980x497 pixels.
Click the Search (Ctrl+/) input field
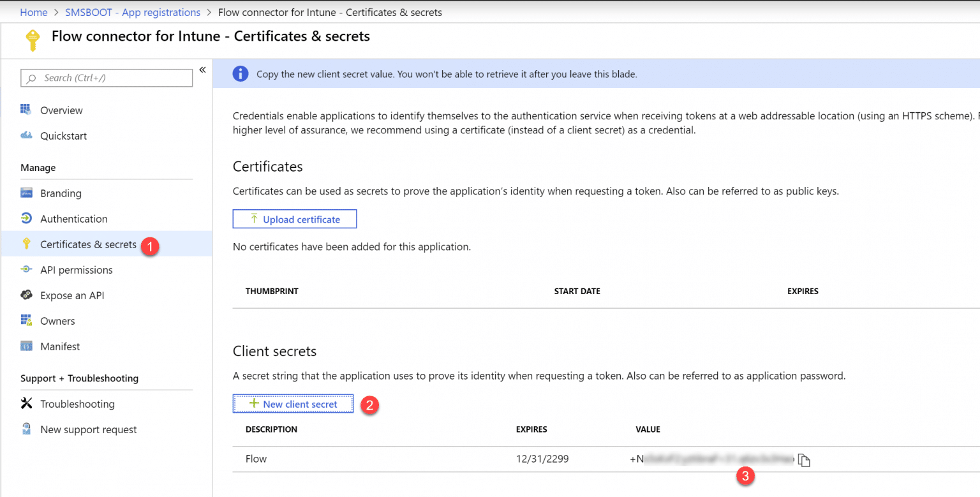click(107, 78)
